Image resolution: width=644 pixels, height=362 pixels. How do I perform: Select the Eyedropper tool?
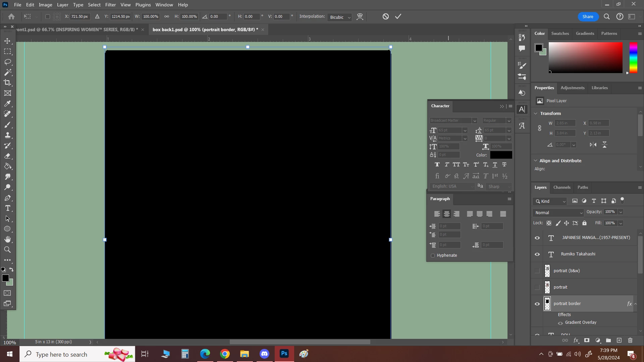pos(7,104)
